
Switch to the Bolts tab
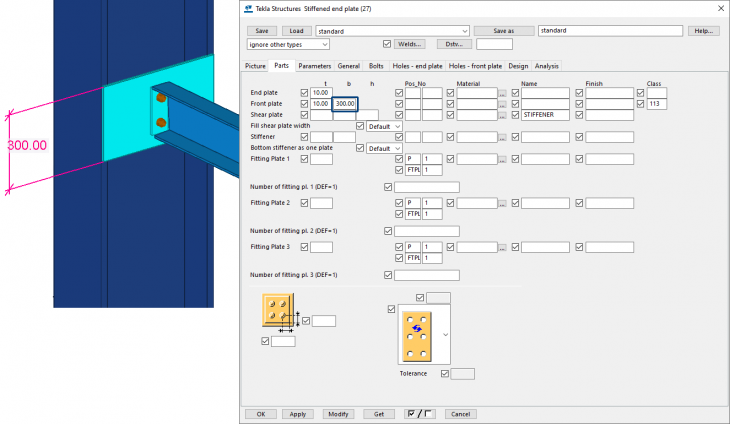[x=376, y=66]
